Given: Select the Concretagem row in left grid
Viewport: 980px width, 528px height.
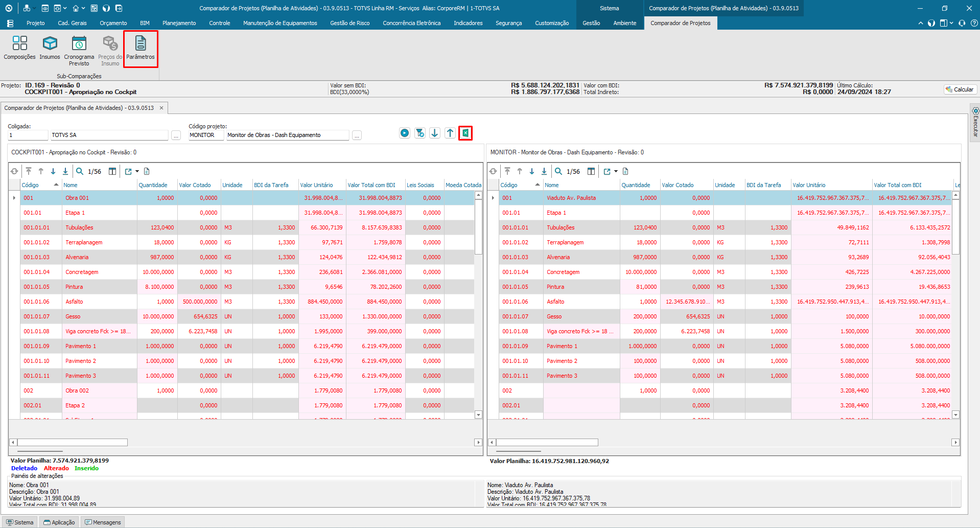Looking at the screenshot, I should click(247, 272).
